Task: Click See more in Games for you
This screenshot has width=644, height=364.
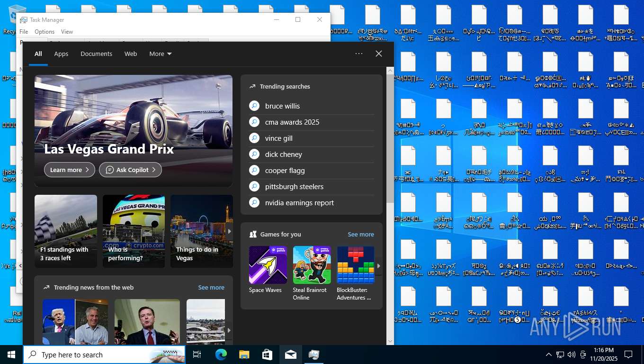Action: coord(361,235)
